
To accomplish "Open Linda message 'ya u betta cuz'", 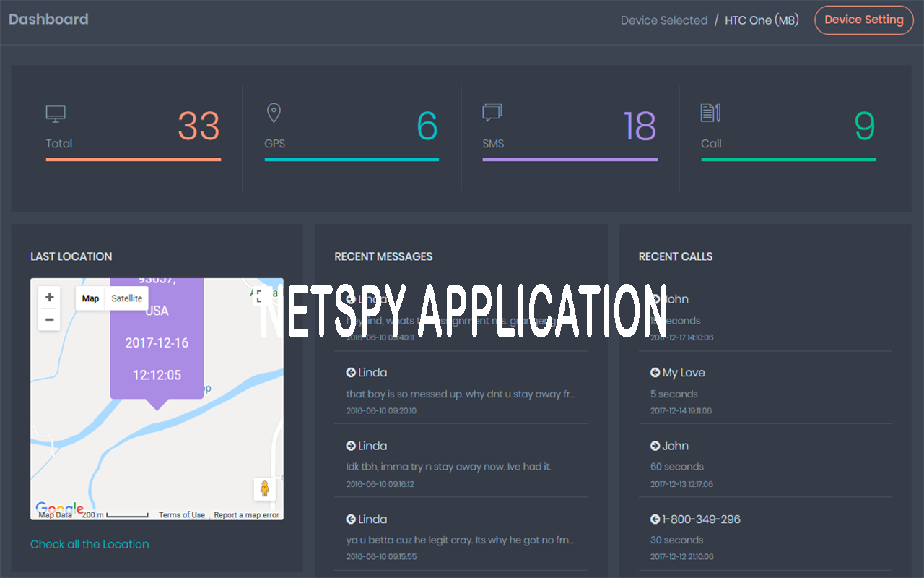I will tap(461, 538).
